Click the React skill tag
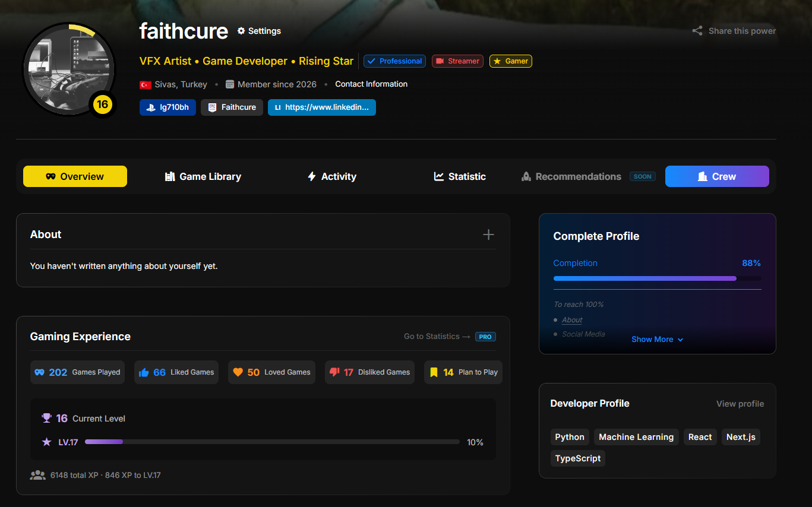 [700, 437]
